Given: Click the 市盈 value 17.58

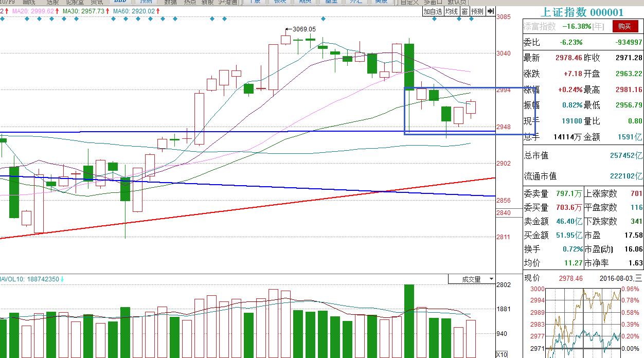Looking at the screenshot, I should click(x=634, y=236).
